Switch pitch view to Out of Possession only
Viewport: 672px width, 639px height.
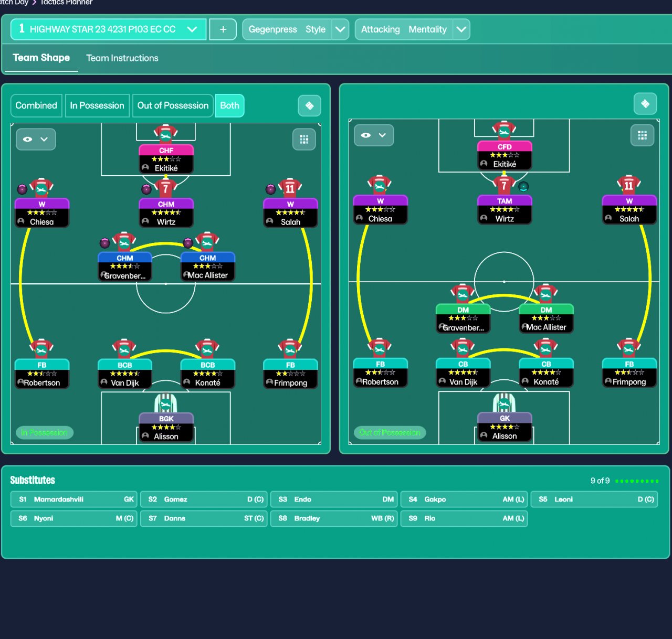coord(173,105)
